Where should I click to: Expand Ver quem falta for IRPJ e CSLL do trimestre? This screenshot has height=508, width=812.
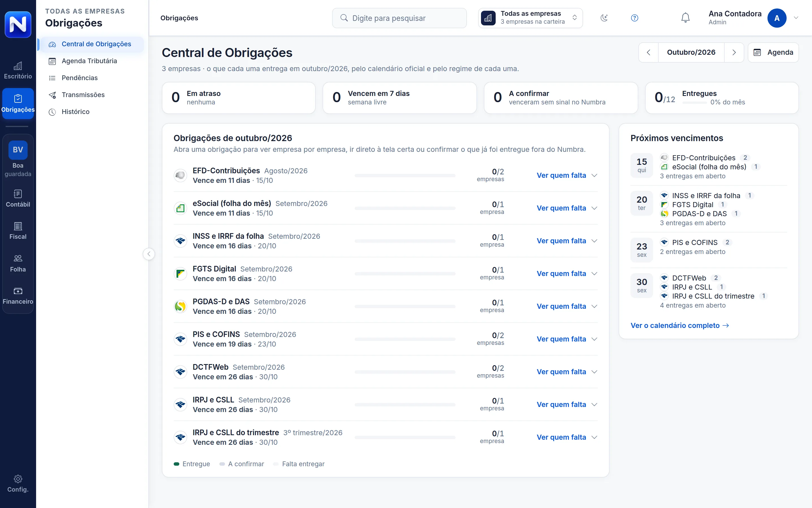pos(567,437)
